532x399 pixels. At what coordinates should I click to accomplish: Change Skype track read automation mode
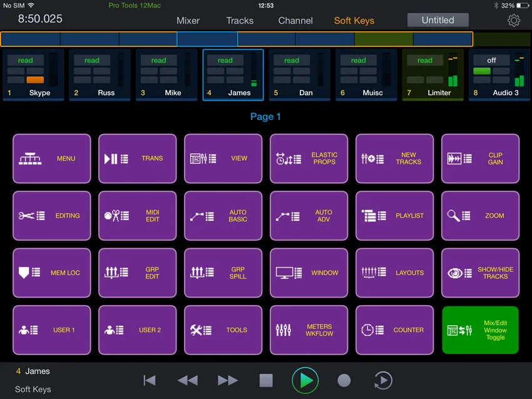[26, 60]
